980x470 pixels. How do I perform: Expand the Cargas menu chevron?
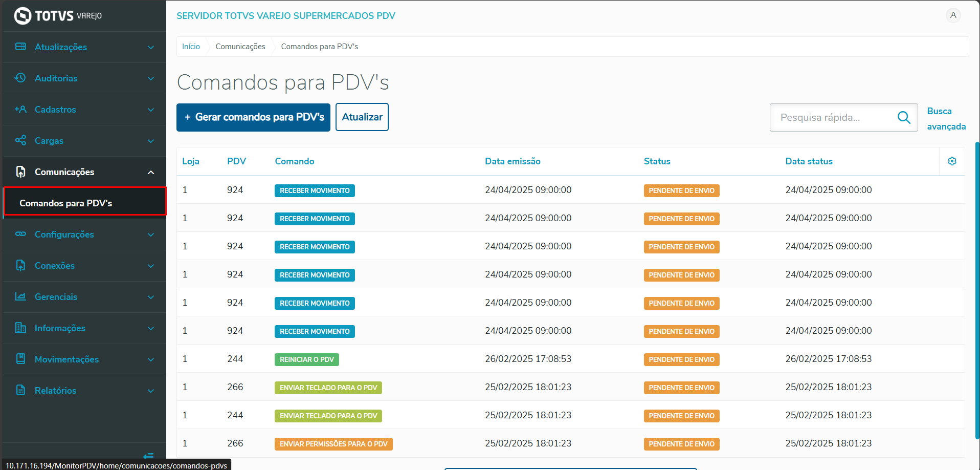click(151, 141)
